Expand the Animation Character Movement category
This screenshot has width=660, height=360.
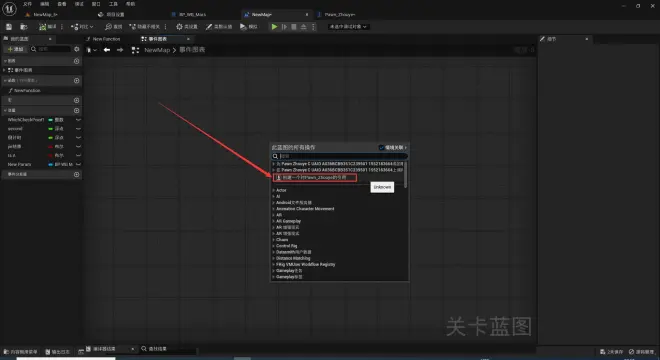273,209
